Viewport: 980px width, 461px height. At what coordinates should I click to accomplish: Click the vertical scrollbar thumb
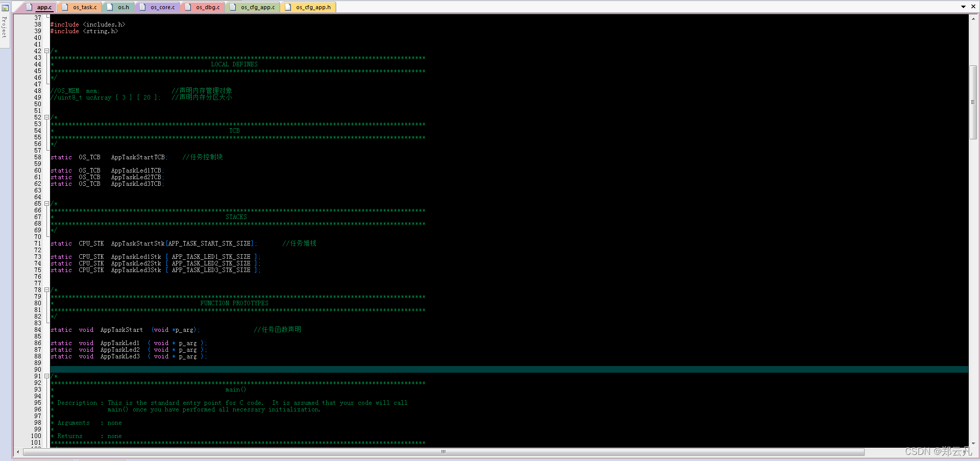(973, 102)
